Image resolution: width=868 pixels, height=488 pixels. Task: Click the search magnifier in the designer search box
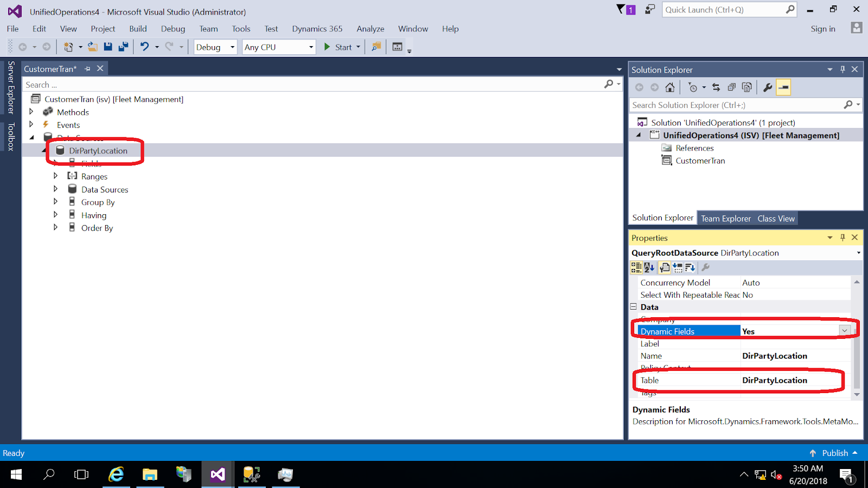pyautogui.click(x=609, y=84)
